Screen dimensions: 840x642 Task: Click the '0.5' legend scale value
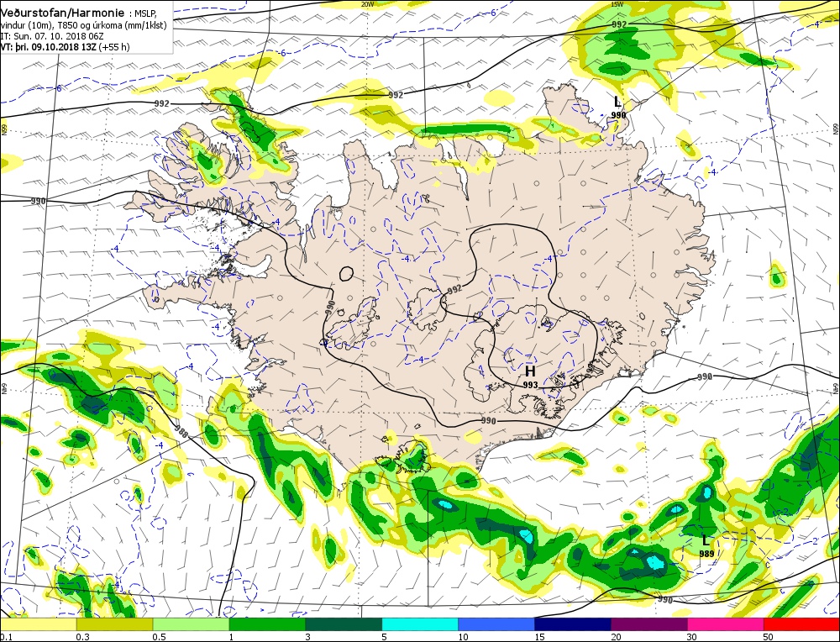(159, 637)
